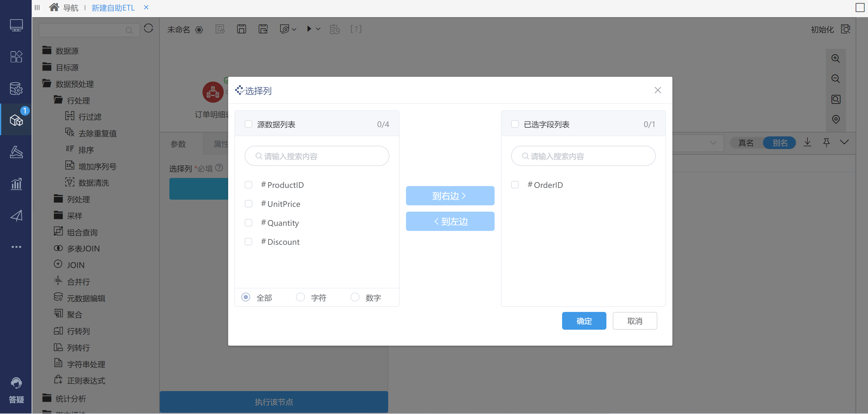
Task: Check the UnitPrice column checkbox
Action: 248,204
